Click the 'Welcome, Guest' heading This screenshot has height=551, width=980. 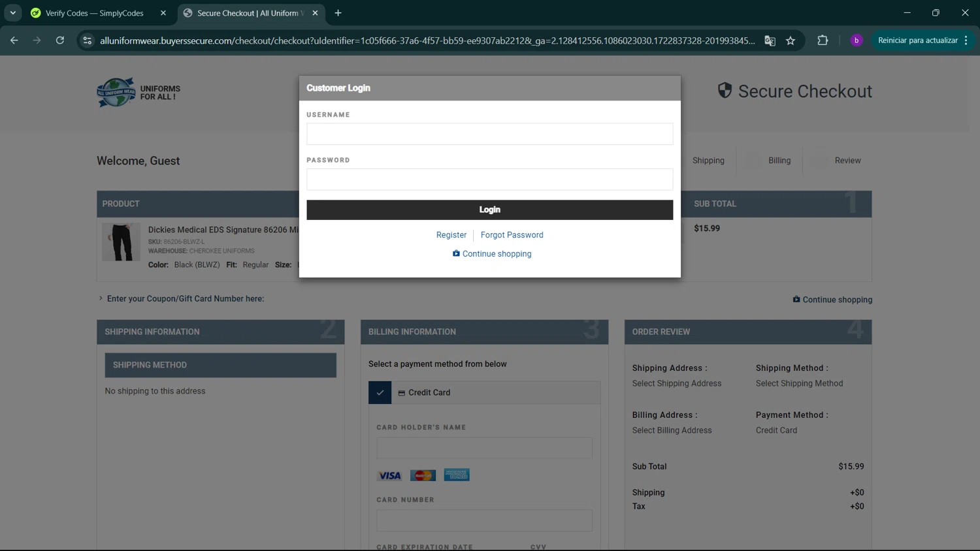[x=138, y=161]
